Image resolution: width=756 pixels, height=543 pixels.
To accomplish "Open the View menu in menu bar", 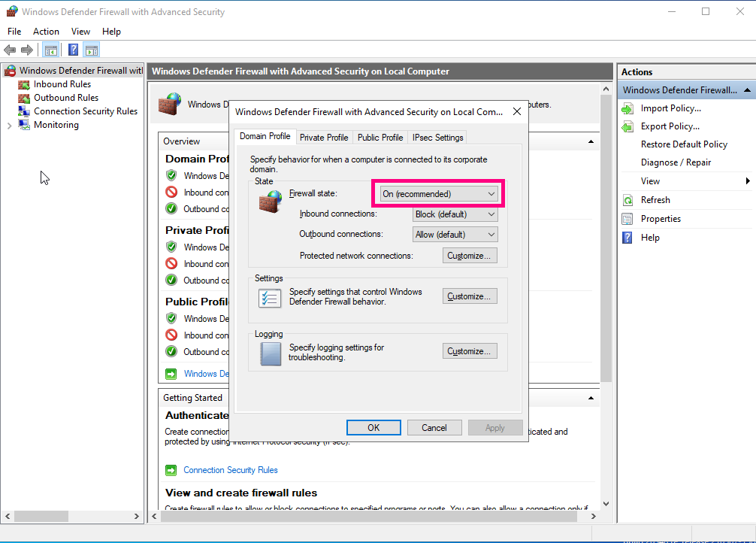I will pos(80,32).
